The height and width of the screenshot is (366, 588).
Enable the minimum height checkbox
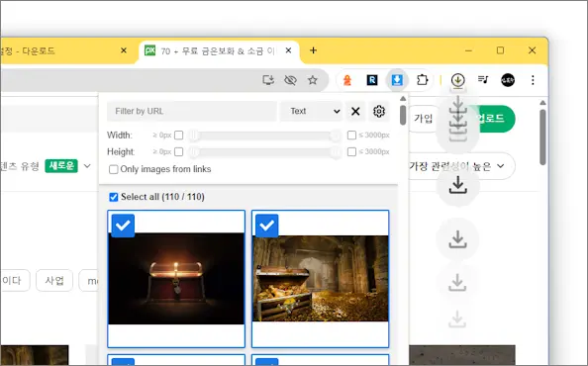179,151
